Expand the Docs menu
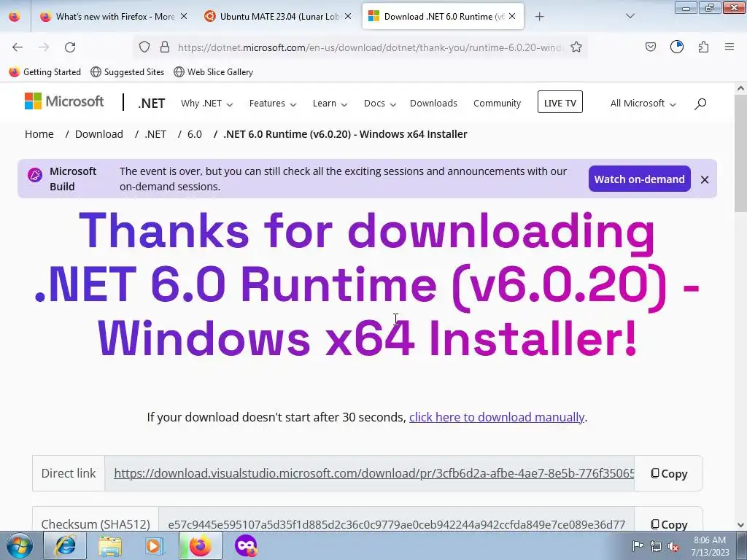 pyautogui.click(x=379, y=104)
